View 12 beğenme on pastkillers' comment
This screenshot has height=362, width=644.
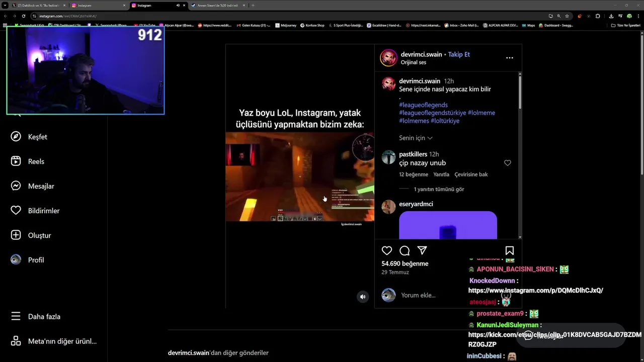[414, 174]
